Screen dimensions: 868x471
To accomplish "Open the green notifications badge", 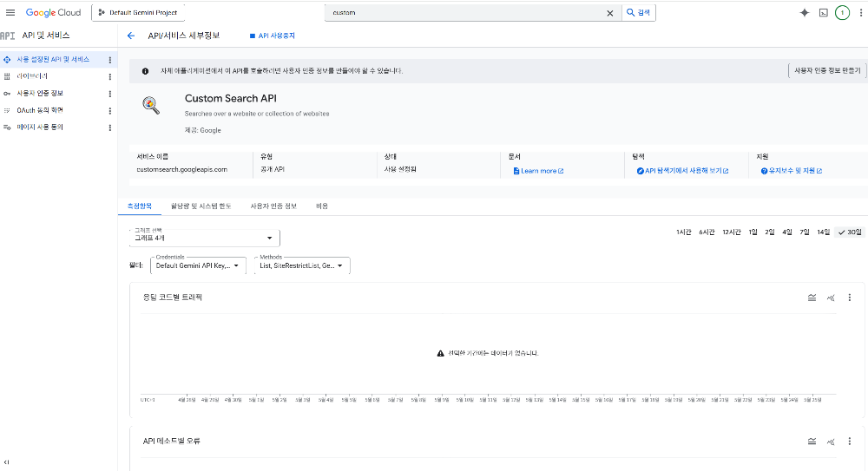I will click(x=842, y=12).
